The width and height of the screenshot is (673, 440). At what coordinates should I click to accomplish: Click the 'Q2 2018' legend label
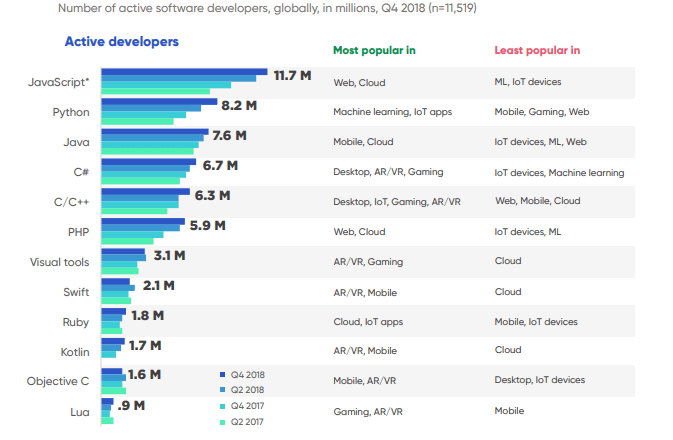tap(248, 390)
